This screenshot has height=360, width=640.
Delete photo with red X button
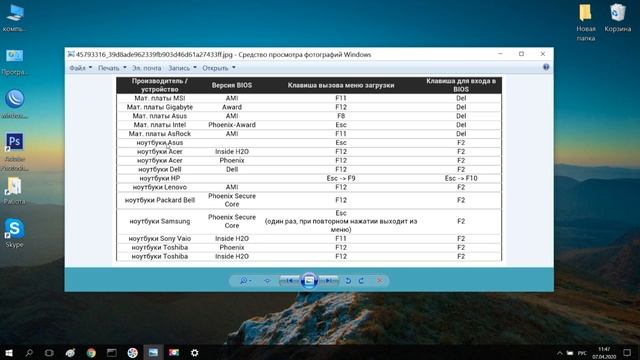pos(380,281)
